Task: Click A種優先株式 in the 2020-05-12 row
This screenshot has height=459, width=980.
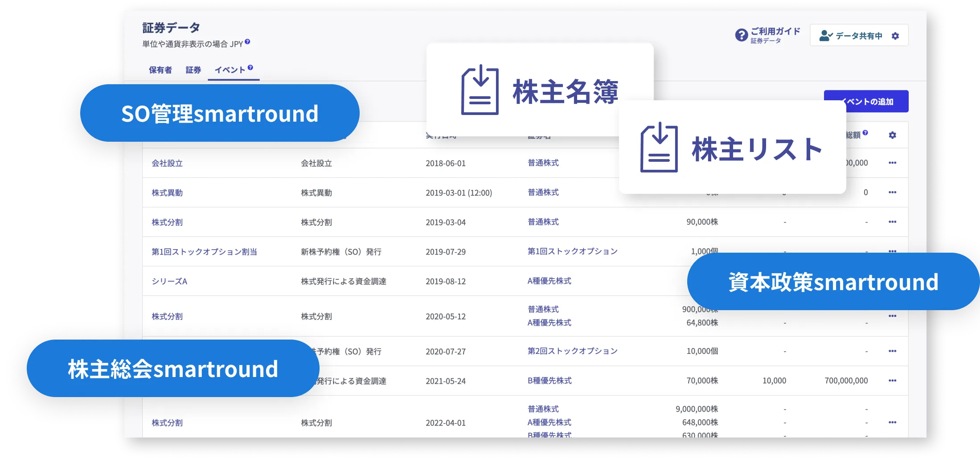Action: pos(549,323)
